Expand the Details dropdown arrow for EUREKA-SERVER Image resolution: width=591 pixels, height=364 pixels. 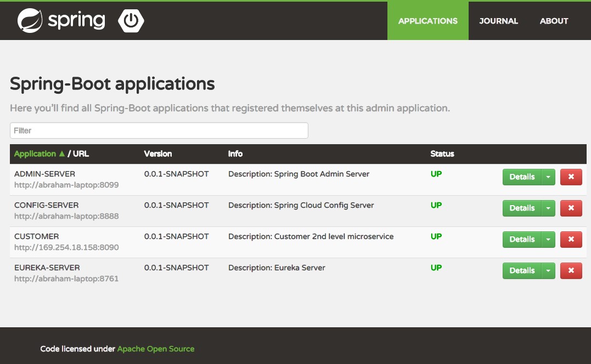tap(548, 271)
